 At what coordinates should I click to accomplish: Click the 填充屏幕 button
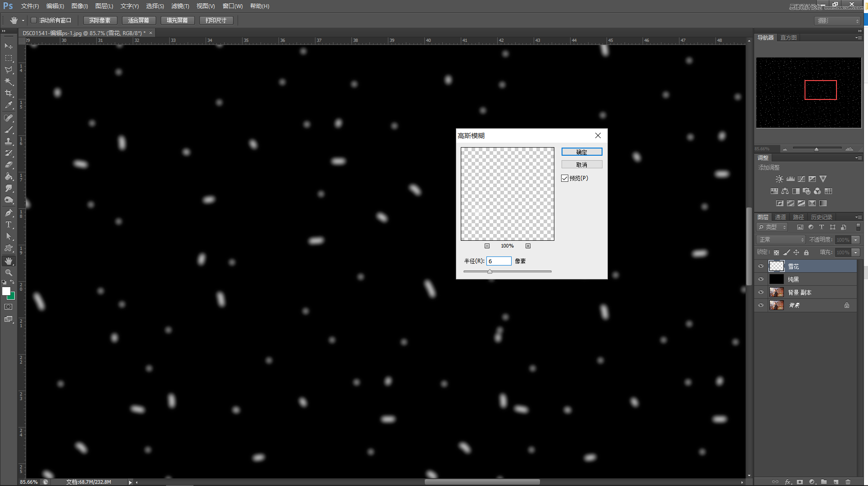[177, 20]
